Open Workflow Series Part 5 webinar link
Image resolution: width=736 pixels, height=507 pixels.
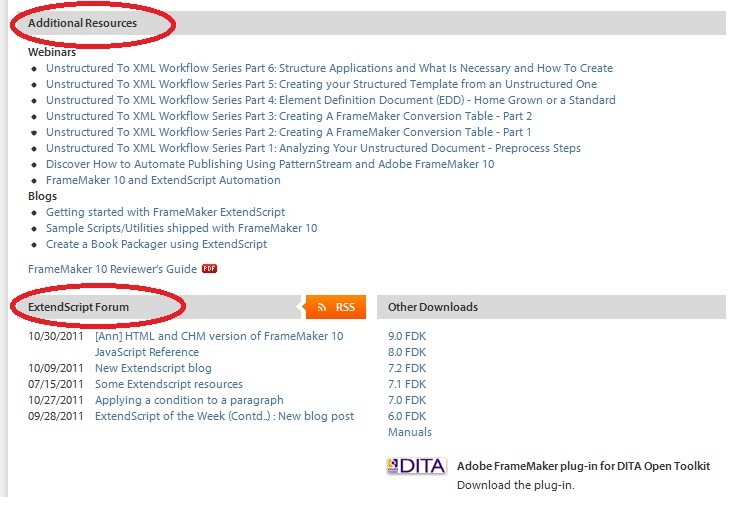coord(321,84)
